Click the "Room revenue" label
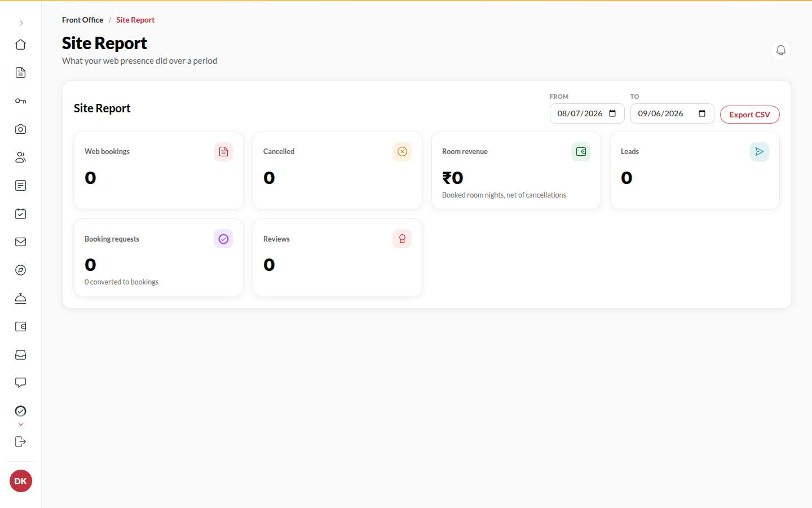 pos(465,151)
